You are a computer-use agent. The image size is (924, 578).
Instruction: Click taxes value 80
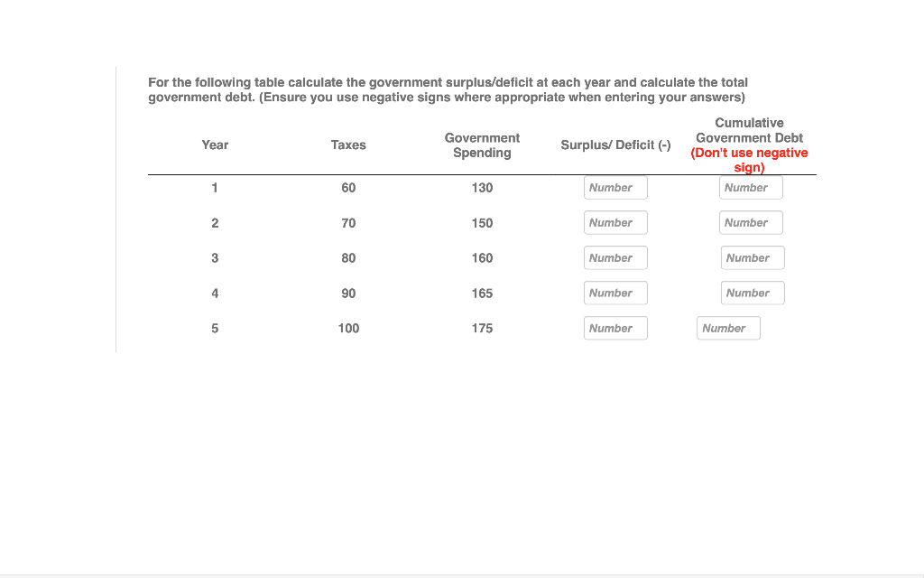348,257
